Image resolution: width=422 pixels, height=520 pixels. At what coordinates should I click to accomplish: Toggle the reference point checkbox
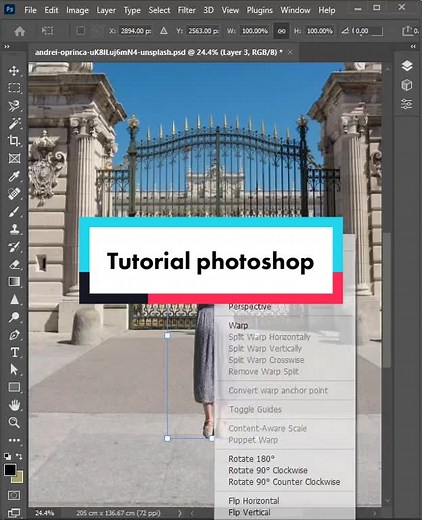[80, 31]
